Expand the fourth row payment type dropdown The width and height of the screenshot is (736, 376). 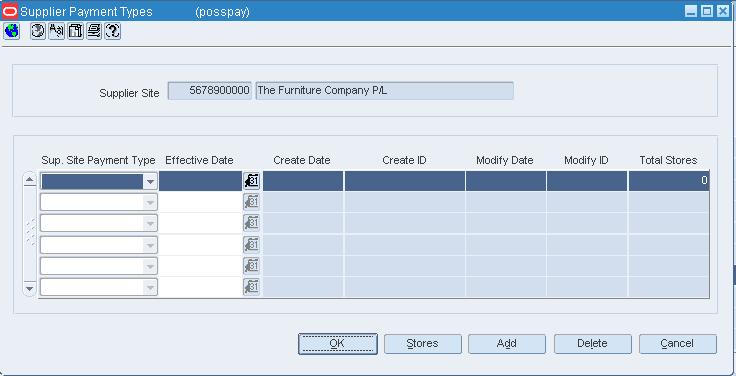(150, 245)
